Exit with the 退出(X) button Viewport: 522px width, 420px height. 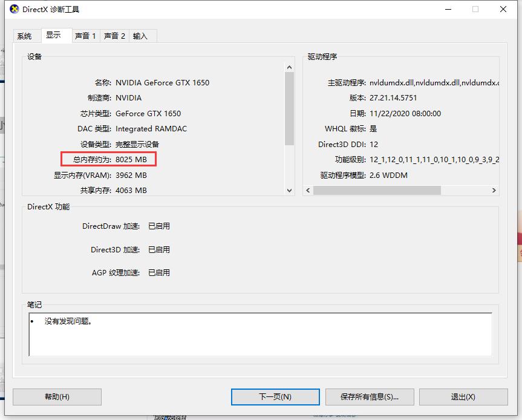[x=463, y=396]
